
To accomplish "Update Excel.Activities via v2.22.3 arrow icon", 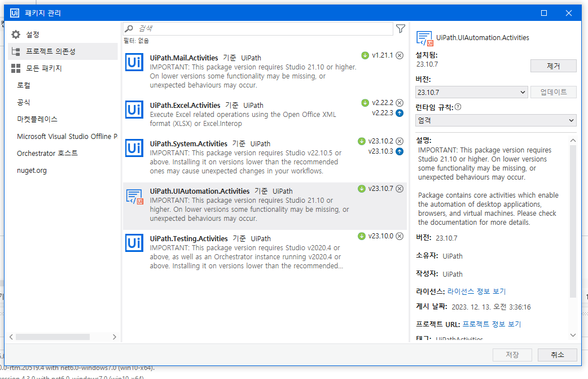I will (x=400, y=113).
